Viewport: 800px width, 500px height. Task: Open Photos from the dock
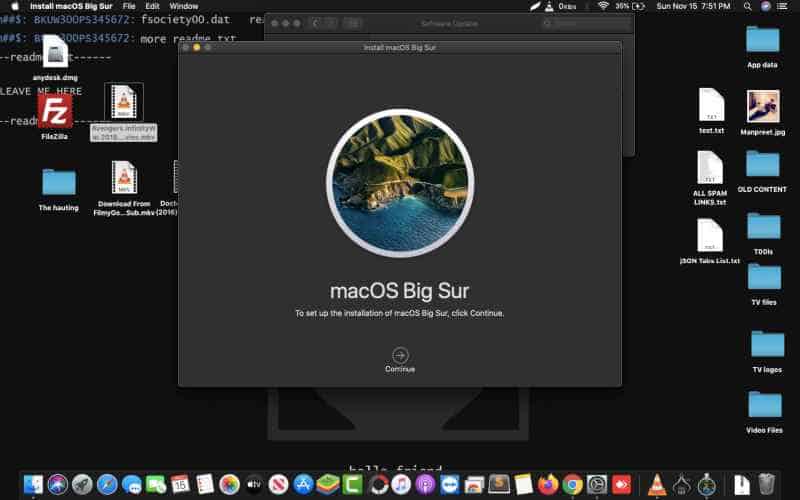230,484
